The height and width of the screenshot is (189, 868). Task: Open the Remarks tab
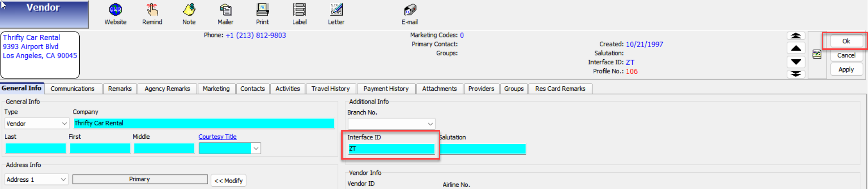120,89
